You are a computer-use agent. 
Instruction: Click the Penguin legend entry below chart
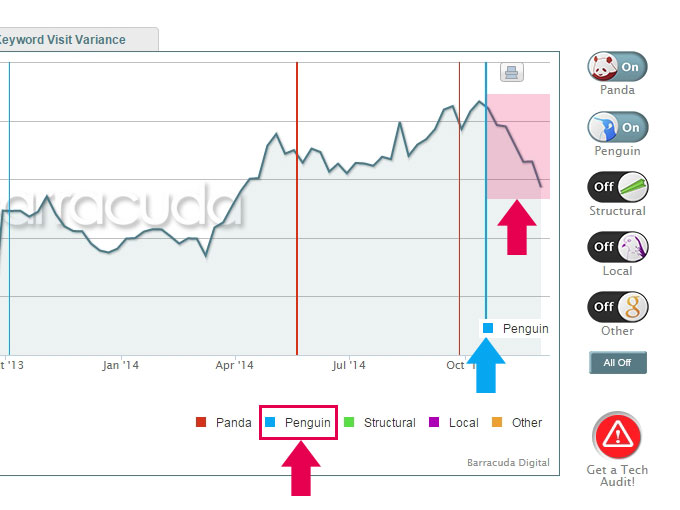298,423
